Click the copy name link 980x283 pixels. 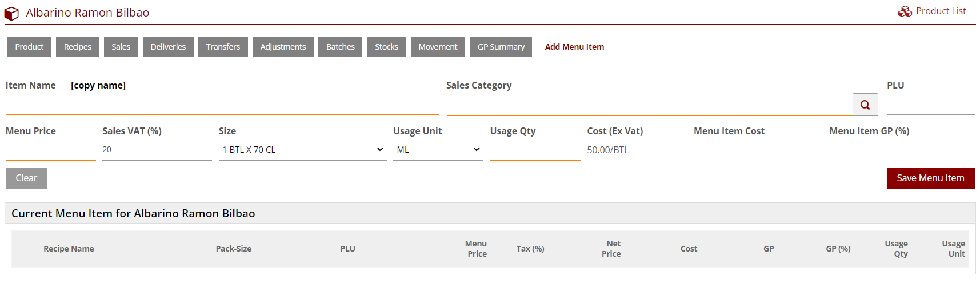click(98, 85)
